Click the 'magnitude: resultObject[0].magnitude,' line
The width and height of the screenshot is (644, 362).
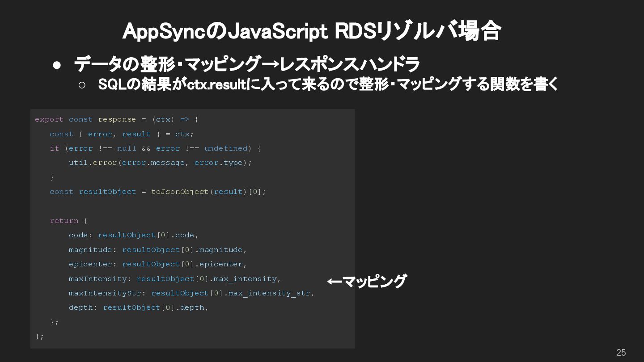[157, 250]
